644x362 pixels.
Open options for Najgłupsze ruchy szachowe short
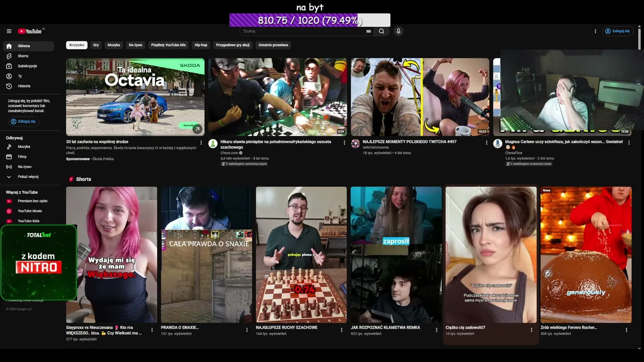click(342, 330)
